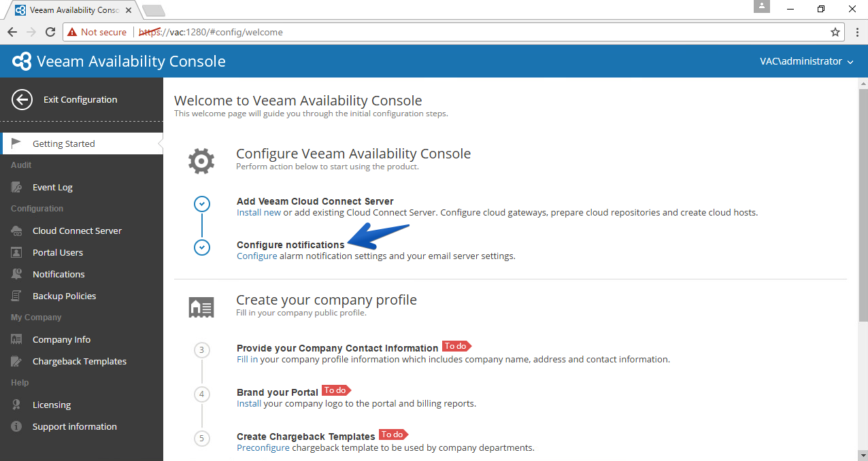The image size is (868, 461).
Task: Open the Chrome three-dot menu
Action: click(x=856, y=32)
